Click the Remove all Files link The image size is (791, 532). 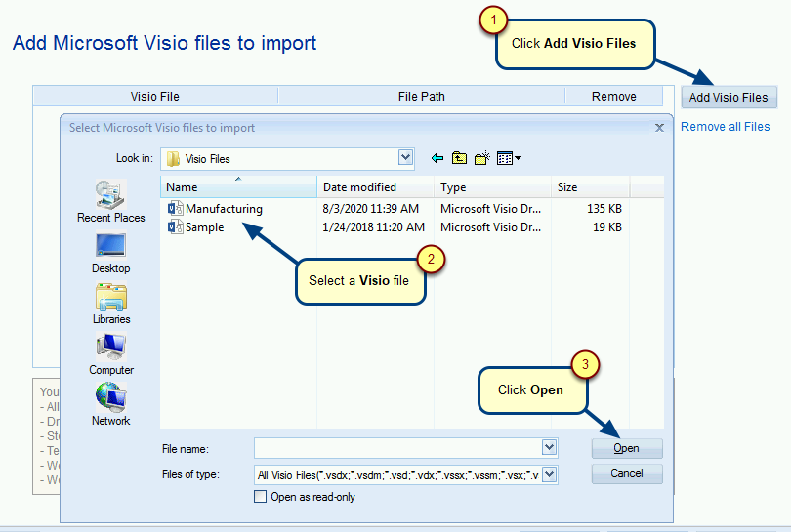[725, 127]
